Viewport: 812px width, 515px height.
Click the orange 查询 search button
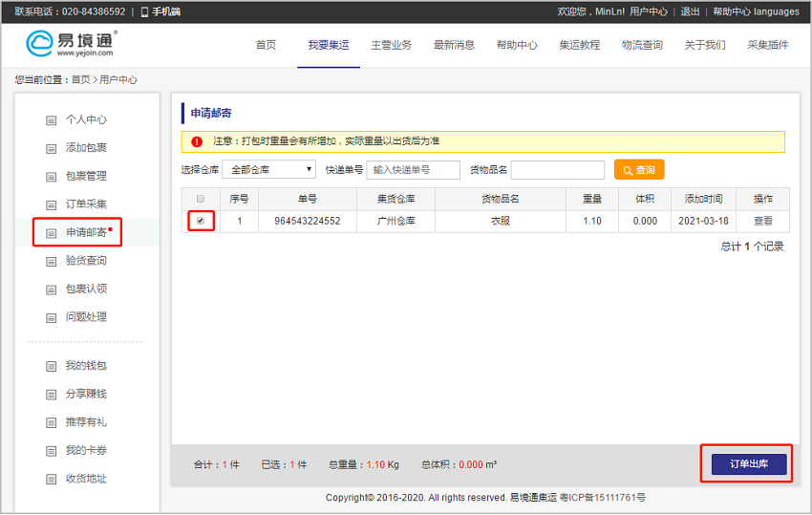[638, 170]
